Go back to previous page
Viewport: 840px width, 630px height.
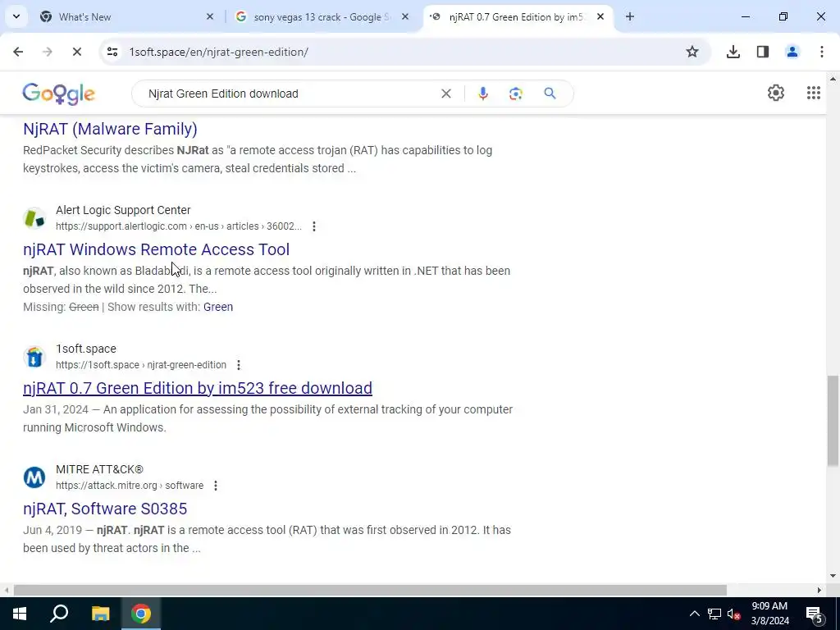pyautogui.click(x=18, y=52)
